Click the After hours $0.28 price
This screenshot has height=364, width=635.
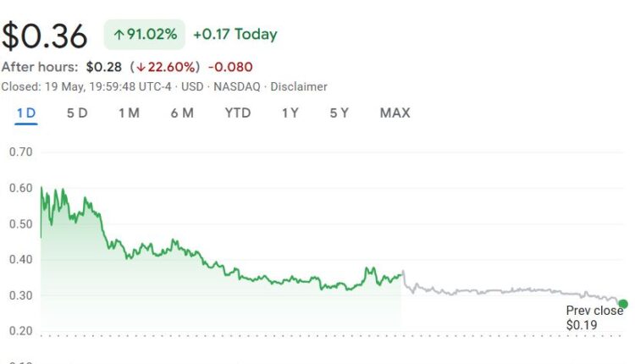pos(105,67)
